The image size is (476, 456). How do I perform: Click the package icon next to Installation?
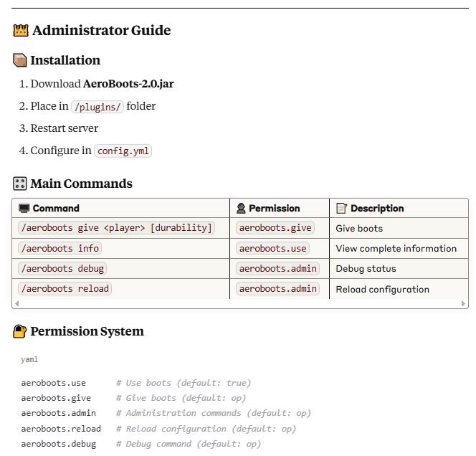[20, 61]
